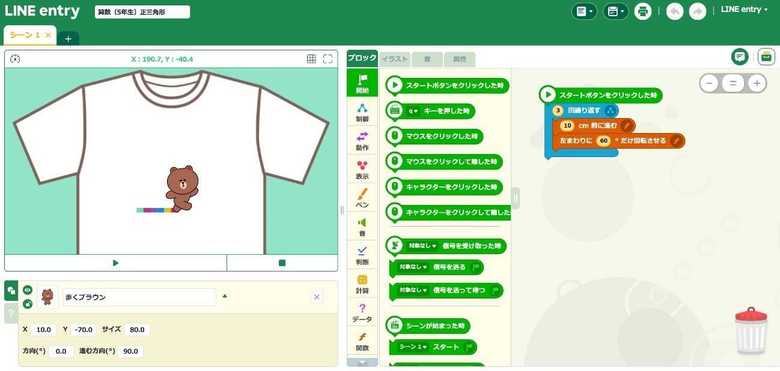Open the データ data block category
780x371 pixels.
[x=362, y=312]
